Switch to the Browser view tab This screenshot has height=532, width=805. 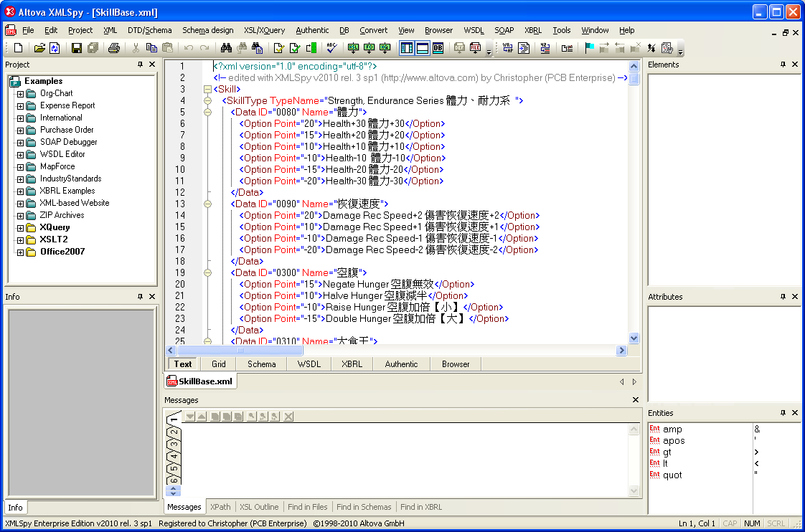[456, 364]
